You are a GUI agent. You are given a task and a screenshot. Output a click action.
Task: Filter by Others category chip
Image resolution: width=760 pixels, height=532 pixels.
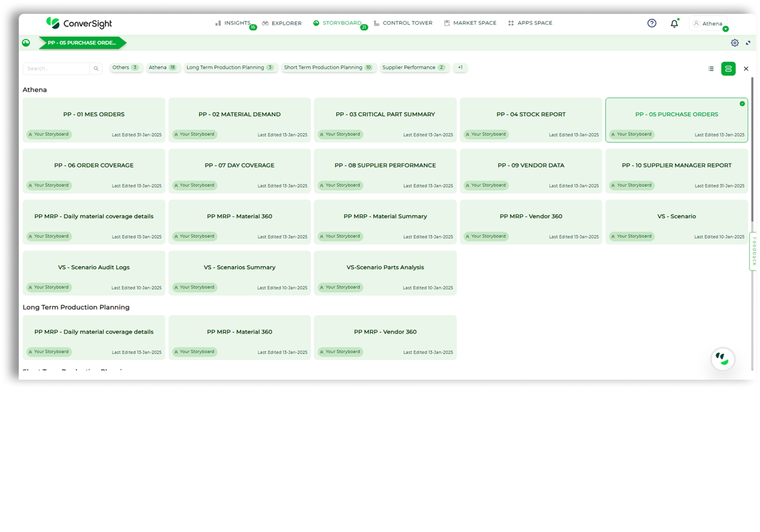coord(126,67)
